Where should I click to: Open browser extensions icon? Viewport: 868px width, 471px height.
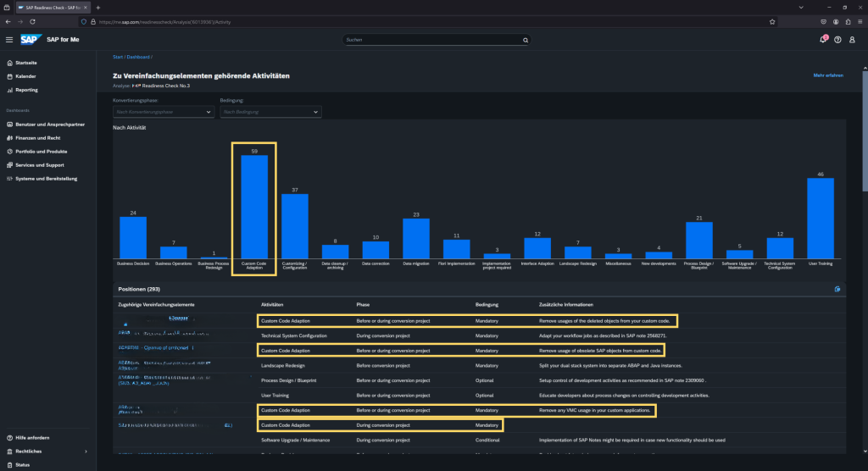[848, 22]
